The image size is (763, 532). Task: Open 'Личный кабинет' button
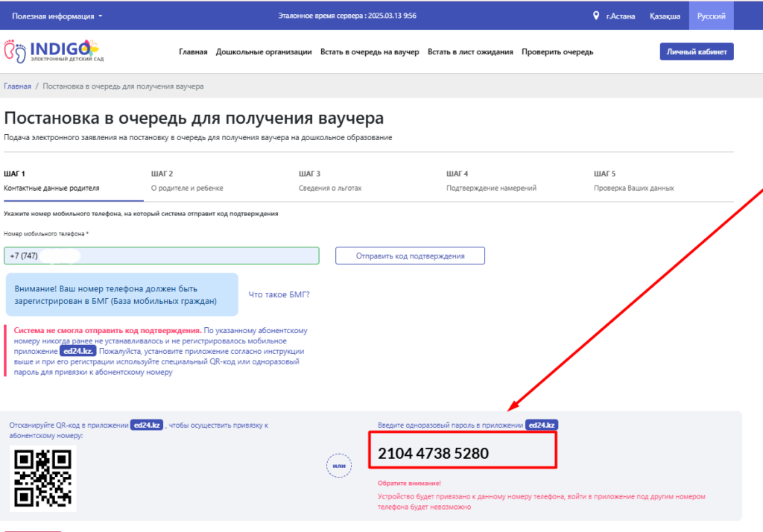point(696,51)
